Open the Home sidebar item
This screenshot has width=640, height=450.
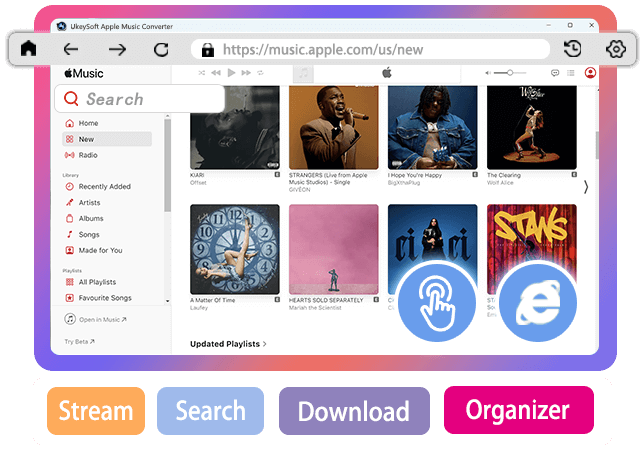click(107, 123)
